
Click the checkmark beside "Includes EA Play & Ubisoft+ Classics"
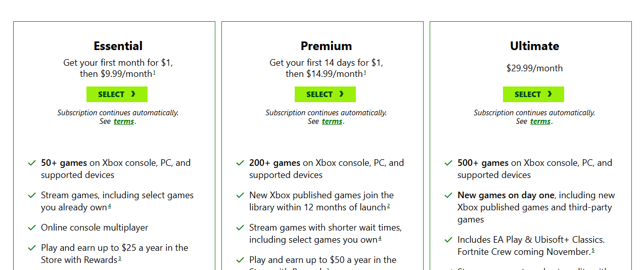(x=448, y=240)
